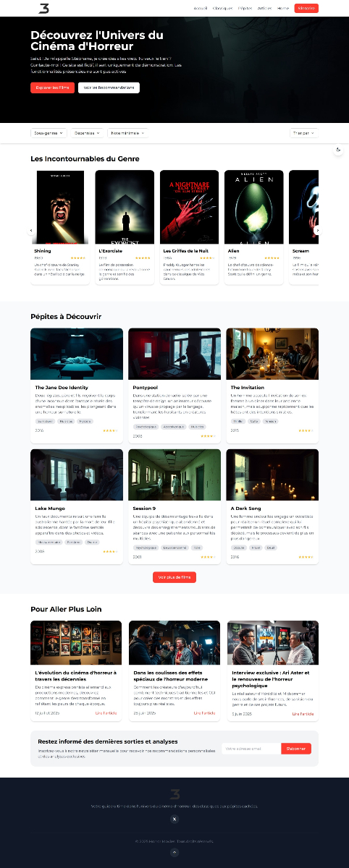Viewport: 349px width, 868px height.
Task: Click the footer logo
Action: (x=174, y=794)
